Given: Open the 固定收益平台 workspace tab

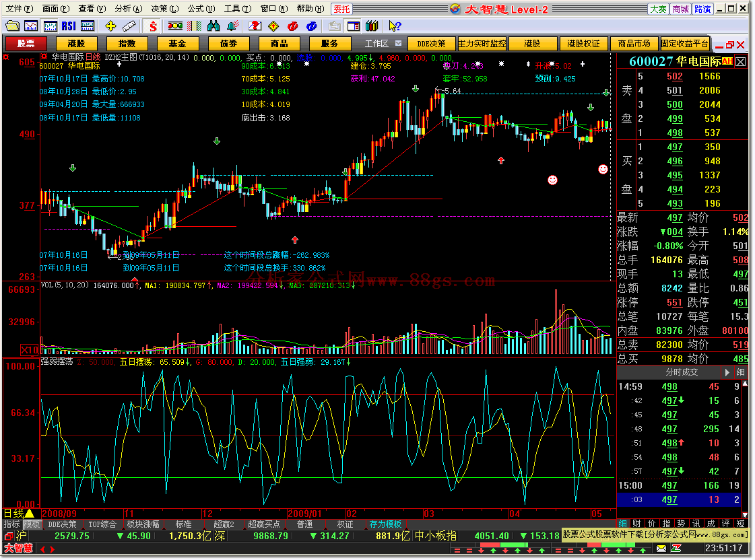Looking at the screenshot, I should coord(685,44).
